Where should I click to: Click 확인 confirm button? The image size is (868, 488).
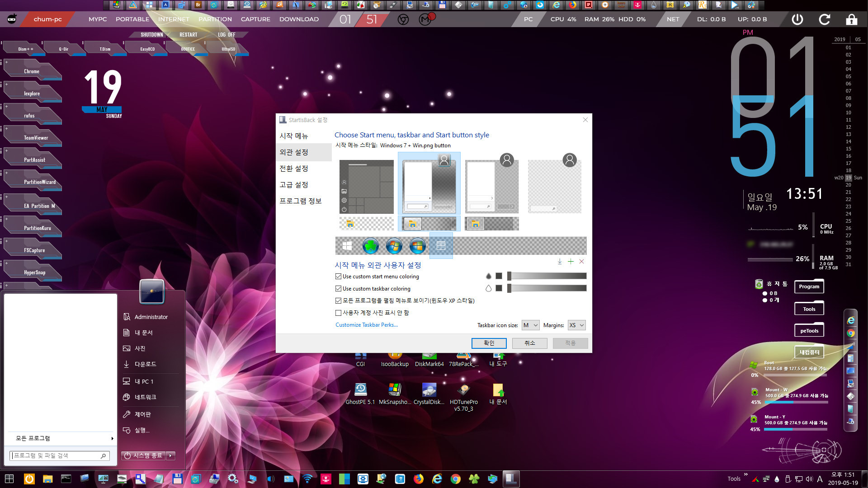489,343
